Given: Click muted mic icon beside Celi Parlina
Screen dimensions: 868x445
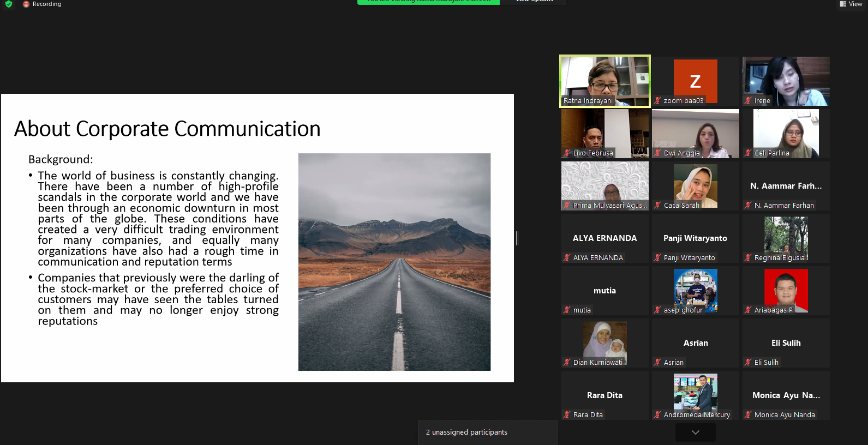Looking at the screenshot, I should [x=749, y=153].
